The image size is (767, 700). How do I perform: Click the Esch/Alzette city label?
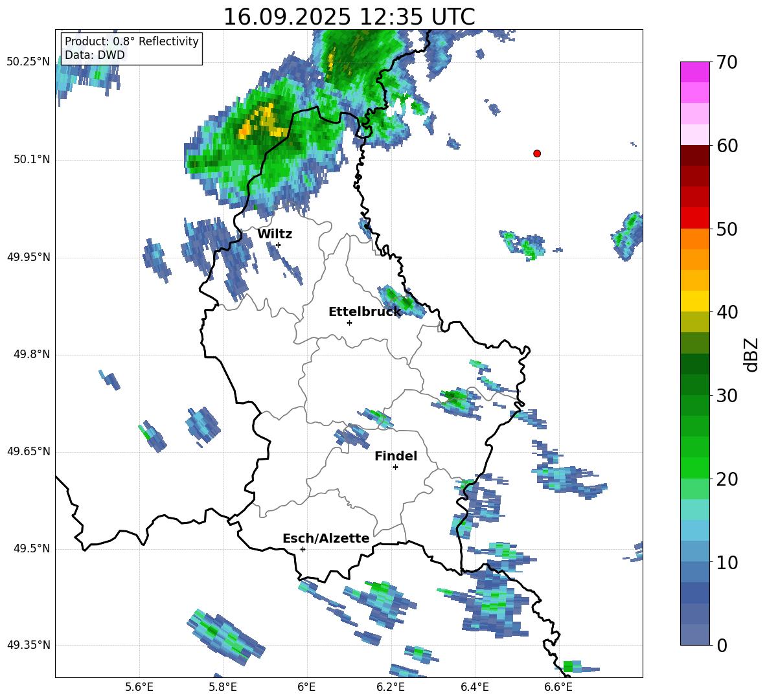coord(326,538)
